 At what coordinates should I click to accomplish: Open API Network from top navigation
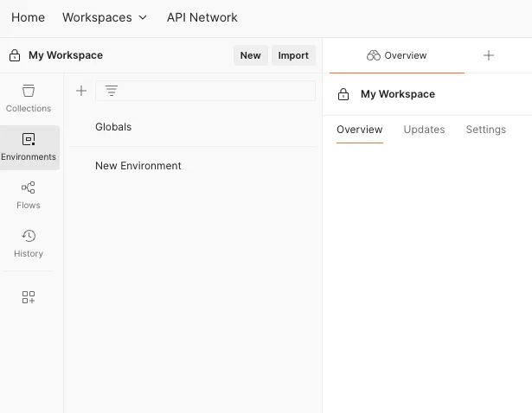point(202,17)
